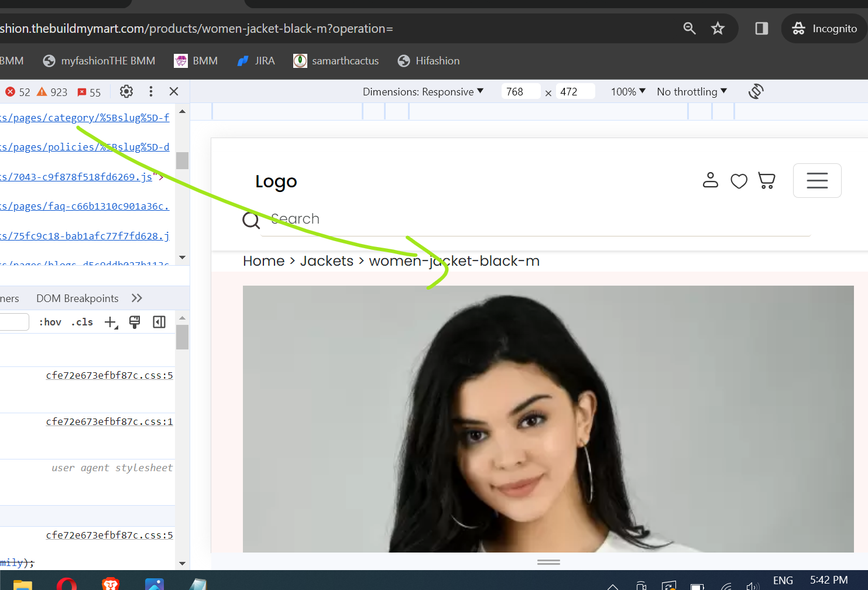Click the search magnifier icon on webpage

coord(251,220)
